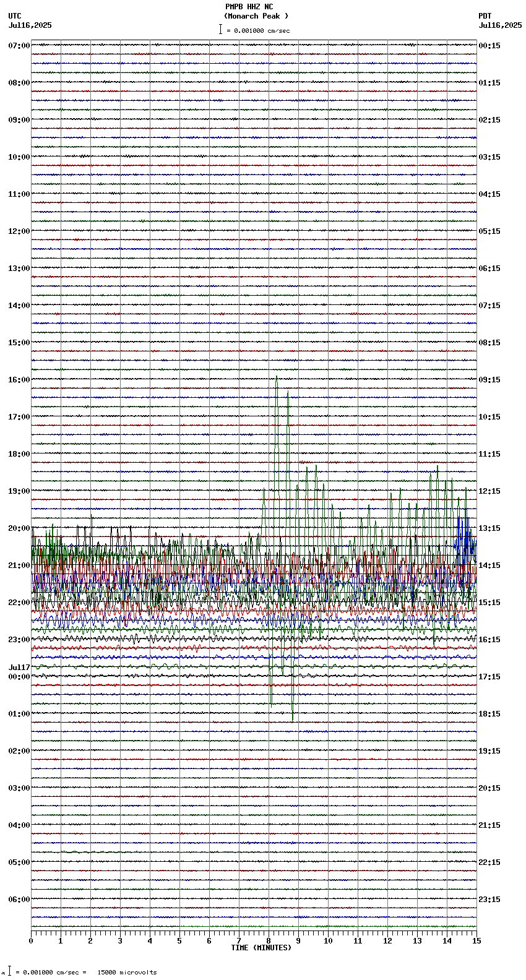
Task: Click the '01:00' UTC time label
Action: pos(19,714)
